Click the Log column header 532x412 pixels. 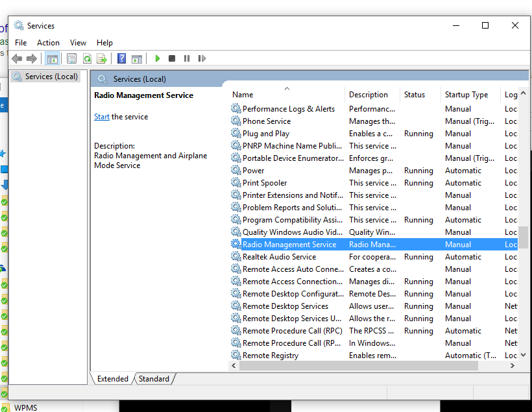click(x=509, y=95)
